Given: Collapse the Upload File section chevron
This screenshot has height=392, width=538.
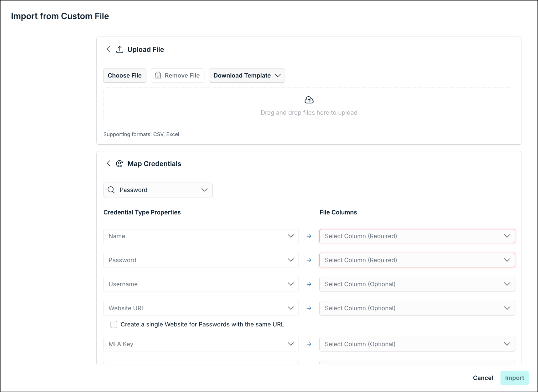Looking at the screenshot, I should point(108,49).
